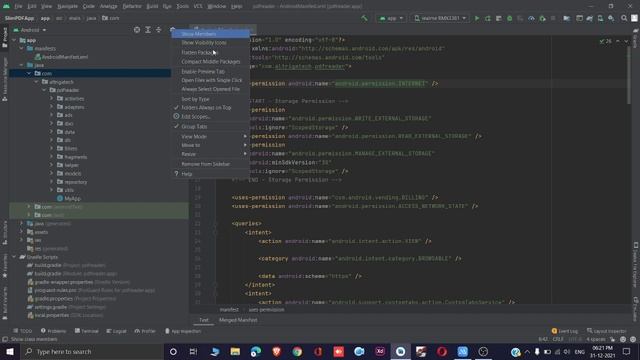
Task: Click Cortana circle icon on taskbar
Action: (x=173, y=351)
